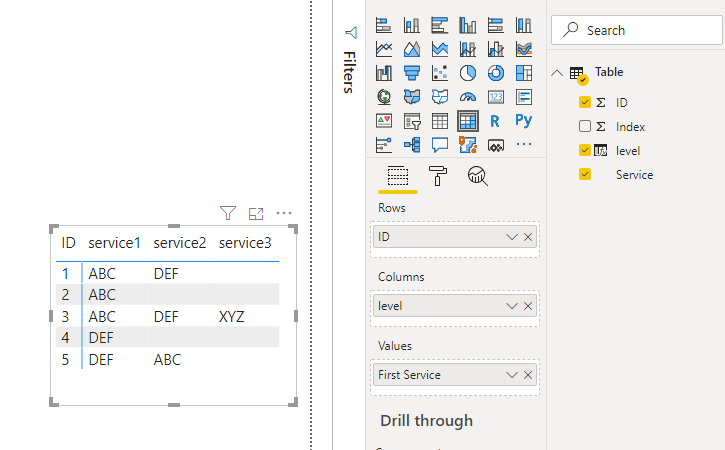The image size is (725, 450).
Task: Select the Scatter chart visual
Action: pyautogui.click(x=440, y=73)
